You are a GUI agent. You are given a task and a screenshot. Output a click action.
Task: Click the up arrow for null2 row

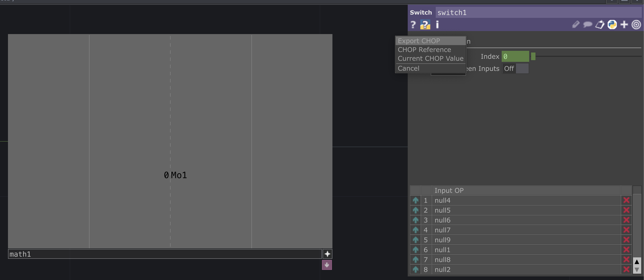pos(415,270)
